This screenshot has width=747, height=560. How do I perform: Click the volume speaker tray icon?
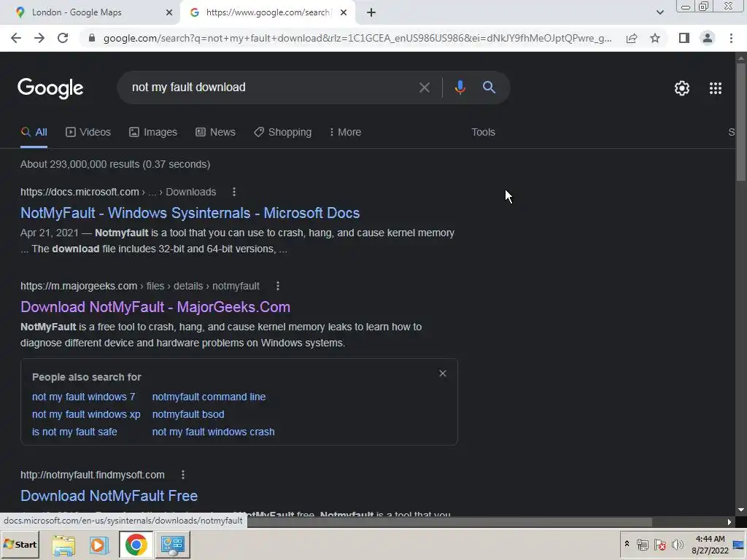tap(677, 545)
